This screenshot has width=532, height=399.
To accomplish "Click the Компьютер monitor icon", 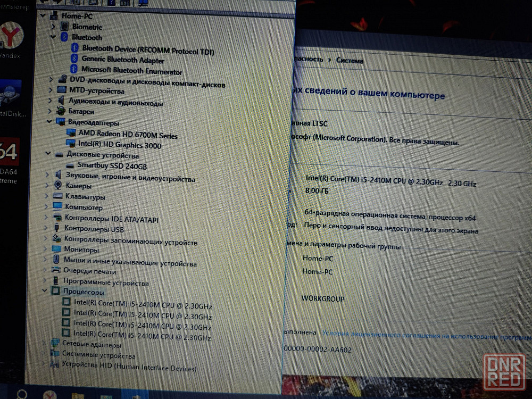I will (x=57, y=206).
